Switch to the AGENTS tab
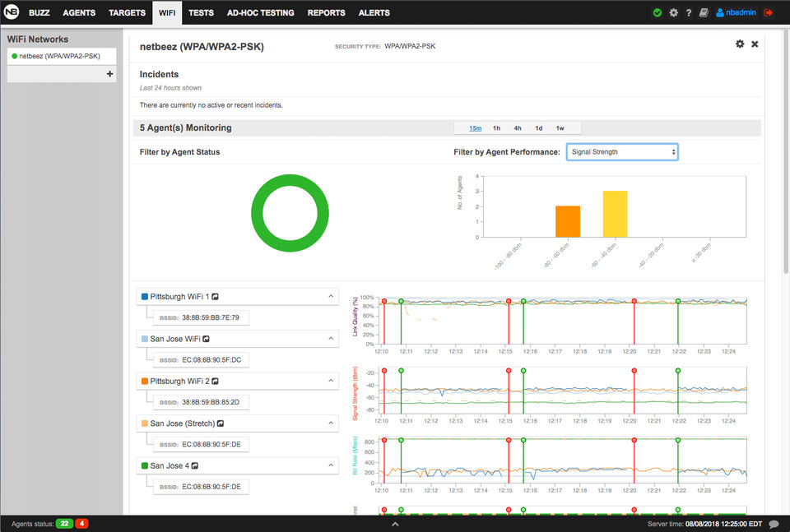 point(79,12)
